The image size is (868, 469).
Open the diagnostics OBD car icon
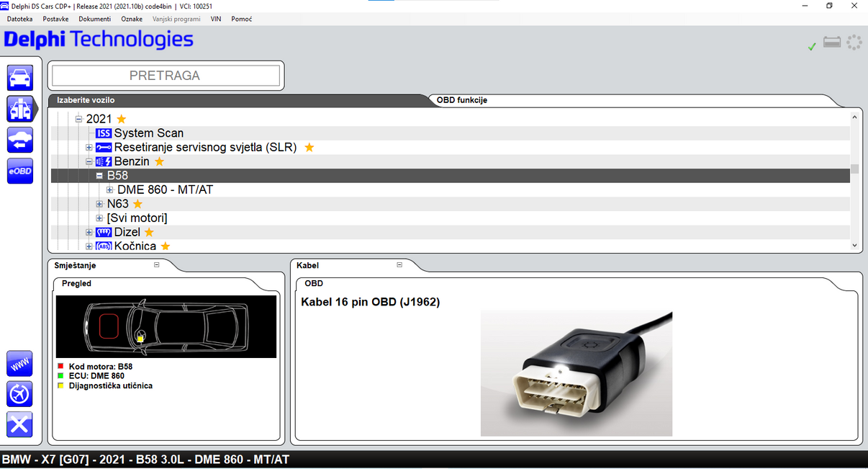19,109
